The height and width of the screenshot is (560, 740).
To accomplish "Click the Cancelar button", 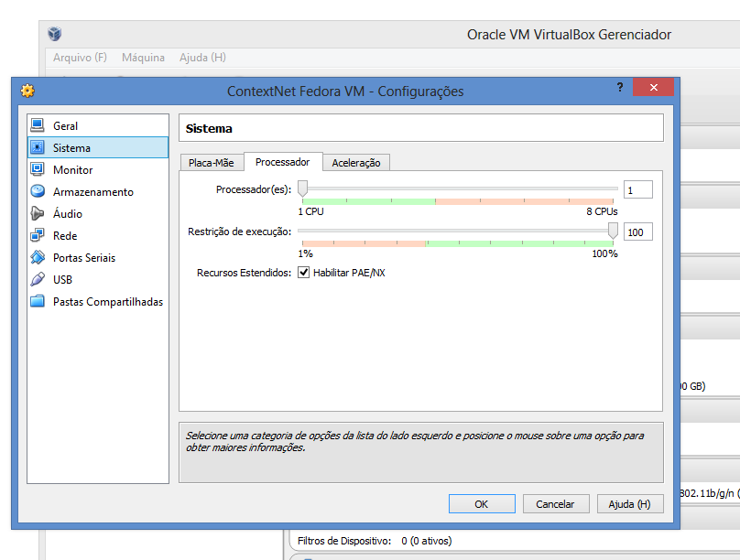I will [x=555, y=504].
